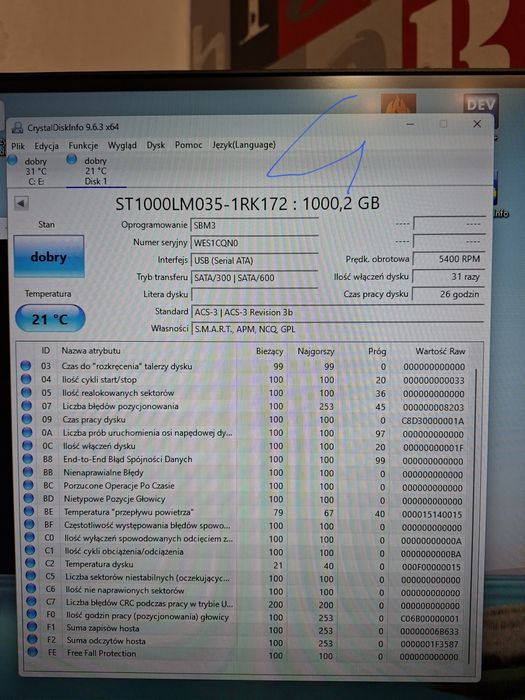
Task: Click the 26 godzin power-on hours
Action: click(x=448, y=294)
